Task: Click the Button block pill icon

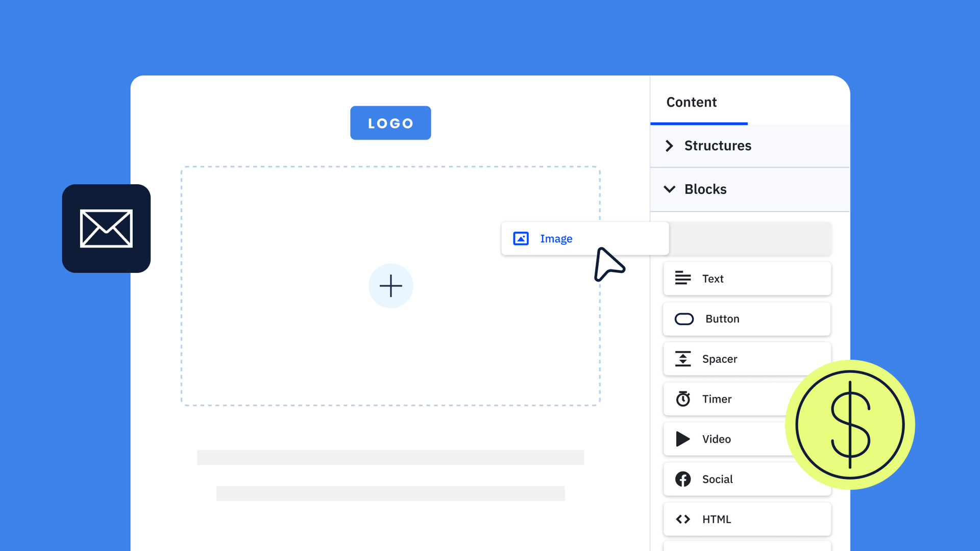Action: tap(684, 319)
